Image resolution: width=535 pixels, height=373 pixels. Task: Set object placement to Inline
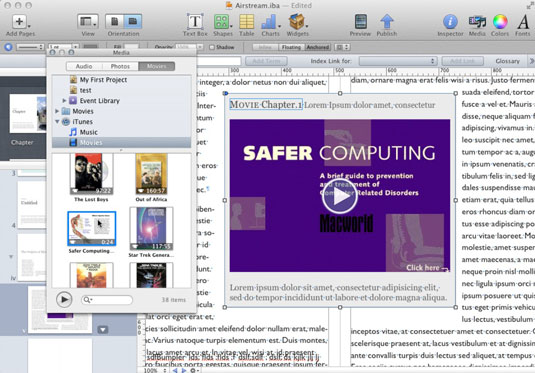click(x=265, y=47)
